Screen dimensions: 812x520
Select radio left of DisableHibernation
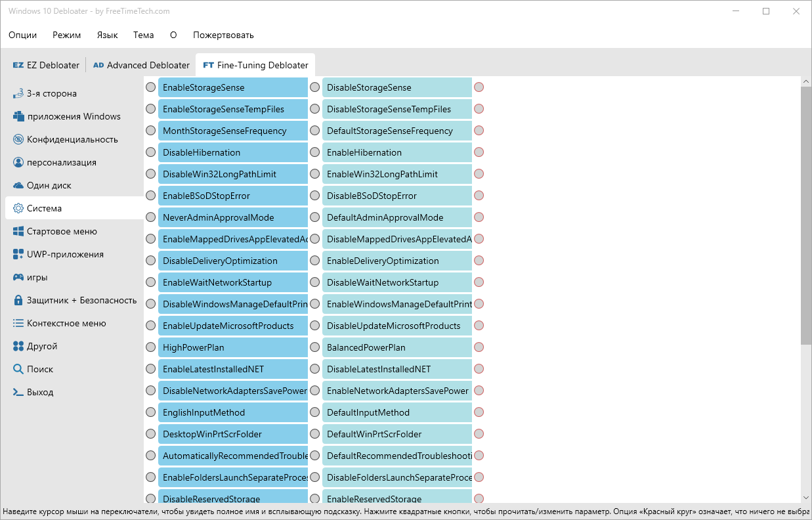151,152
